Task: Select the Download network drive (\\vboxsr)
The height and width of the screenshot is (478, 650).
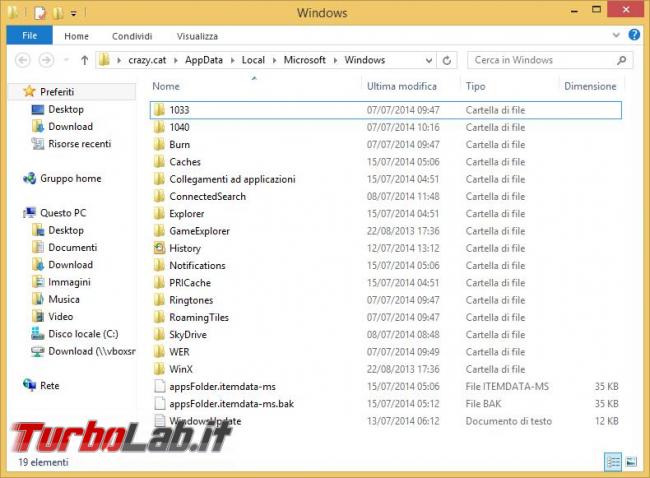Action: tap(92, 352)
